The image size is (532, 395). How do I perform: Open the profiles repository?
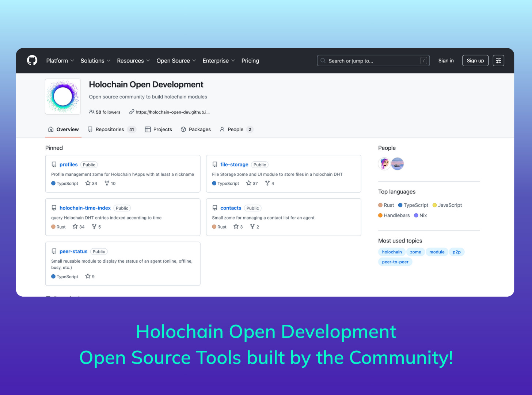click(69, 165)
